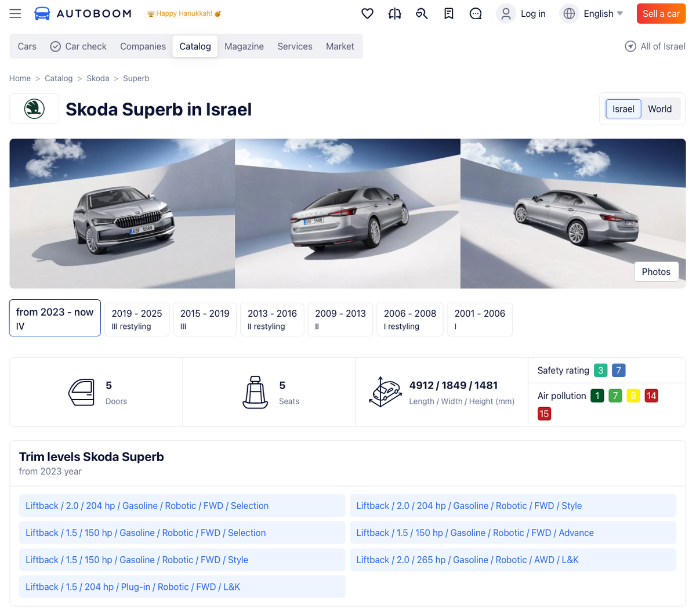Click the user profile avatar icon

pyautogui.click(x=506, y=13)
